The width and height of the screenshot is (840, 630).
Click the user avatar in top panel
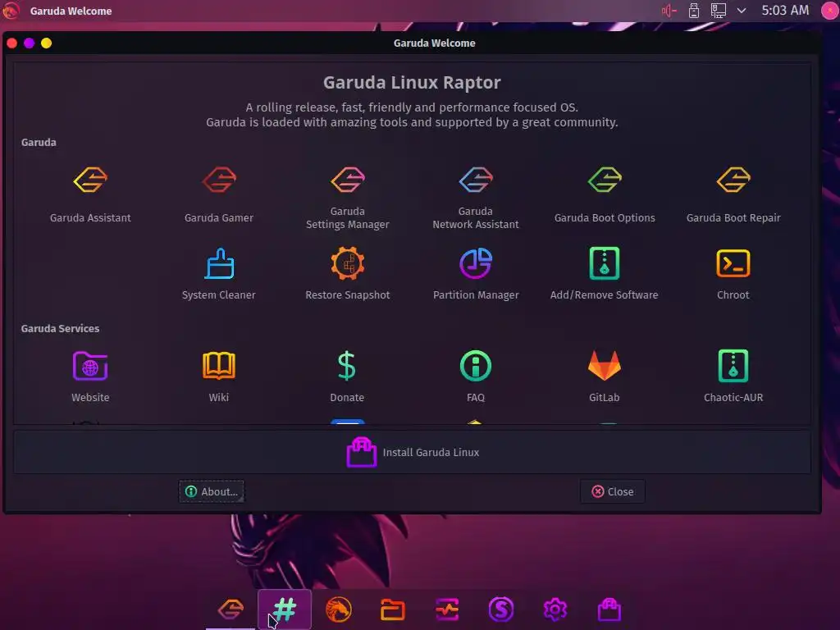point(830,11)
